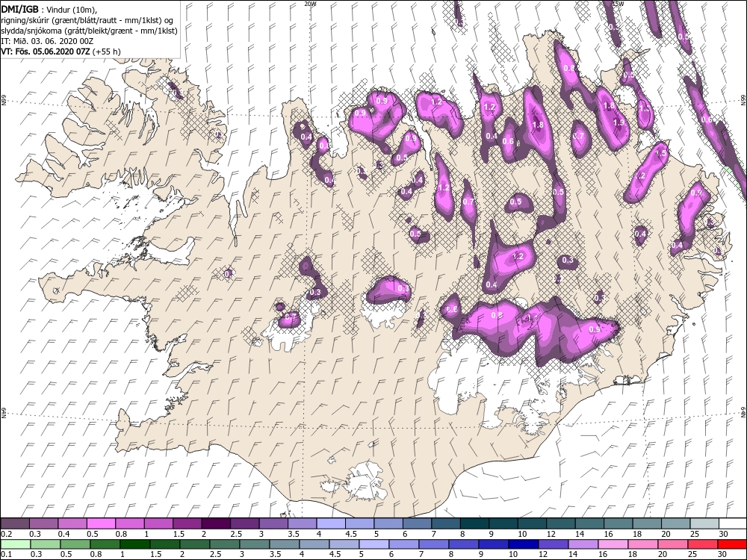Click the 66N latitude label on the right map edge
This screenshot has width=747, height=560.
point(743,99)
